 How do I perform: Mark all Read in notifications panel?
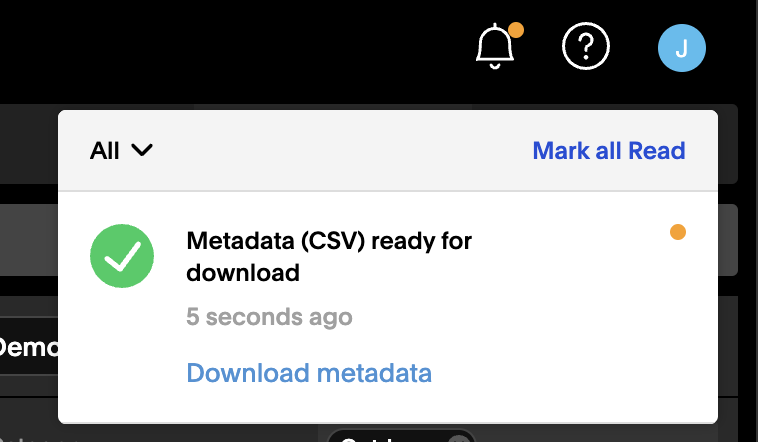[x=609, y=150]
